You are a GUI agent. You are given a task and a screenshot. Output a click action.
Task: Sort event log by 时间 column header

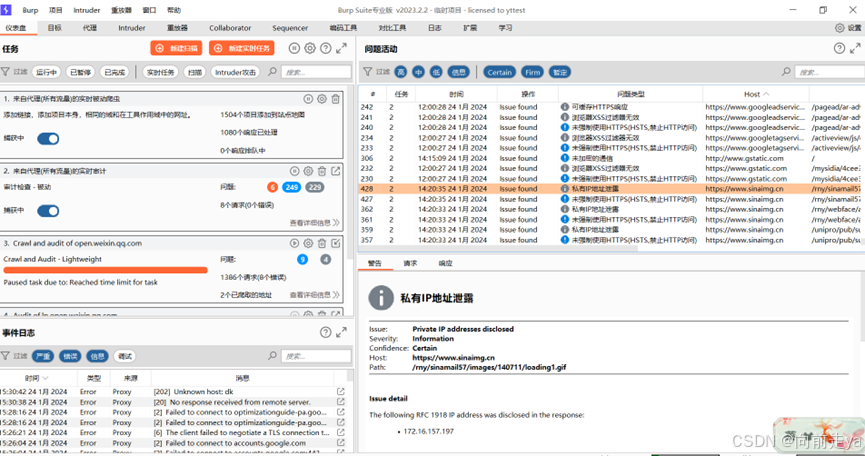[x=36, y=378]
